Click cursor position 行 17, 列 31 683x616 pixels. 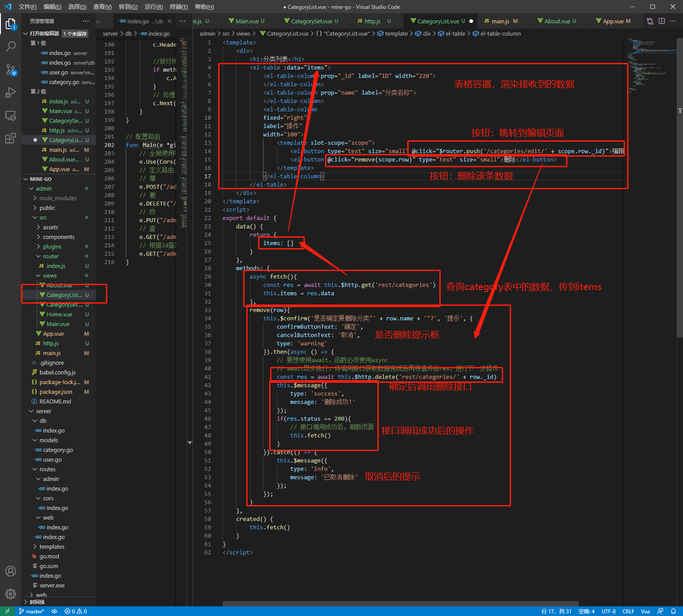click(x=556, y=611)
